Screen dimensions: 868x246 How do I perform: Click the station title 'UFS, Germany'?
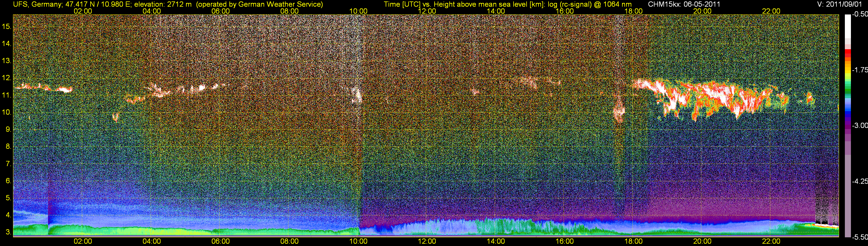click(x=37, y=4)
